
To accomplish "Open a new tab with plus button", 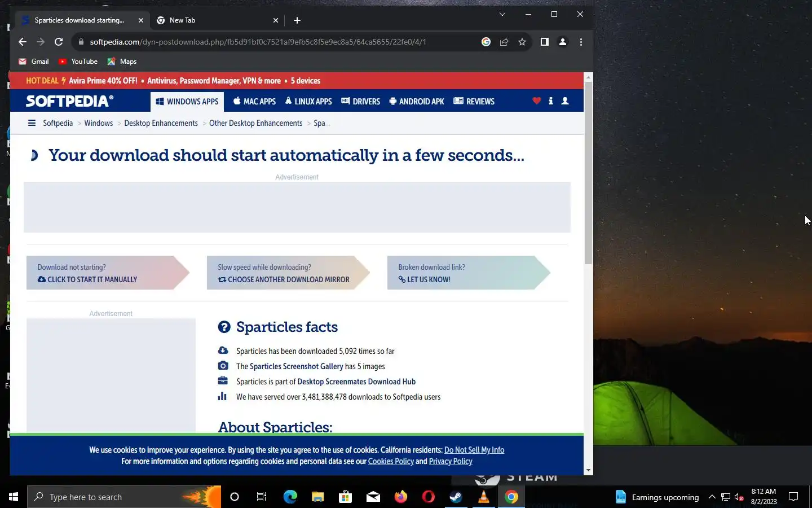I will 297,20.
